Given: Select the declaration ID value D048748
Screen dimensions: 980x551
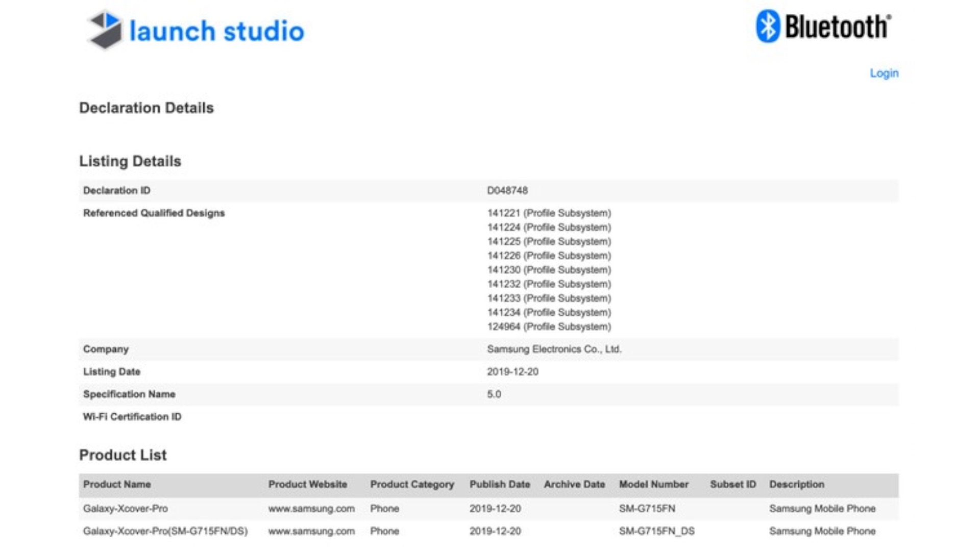Looking at the screenshot, I should pyautogui.click(x=507, y=190).
